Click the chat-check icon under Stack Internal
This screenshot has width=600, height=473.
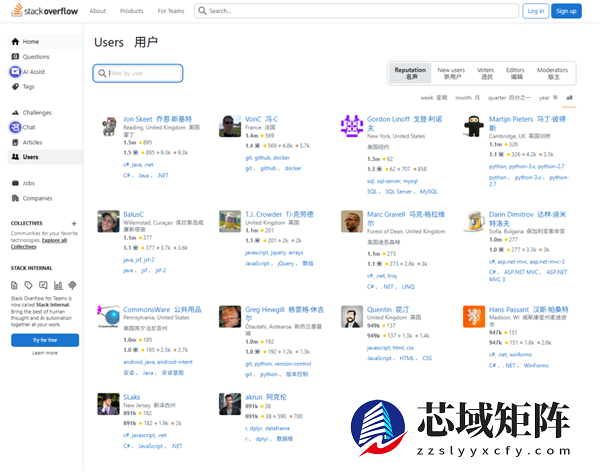[43, 285]
